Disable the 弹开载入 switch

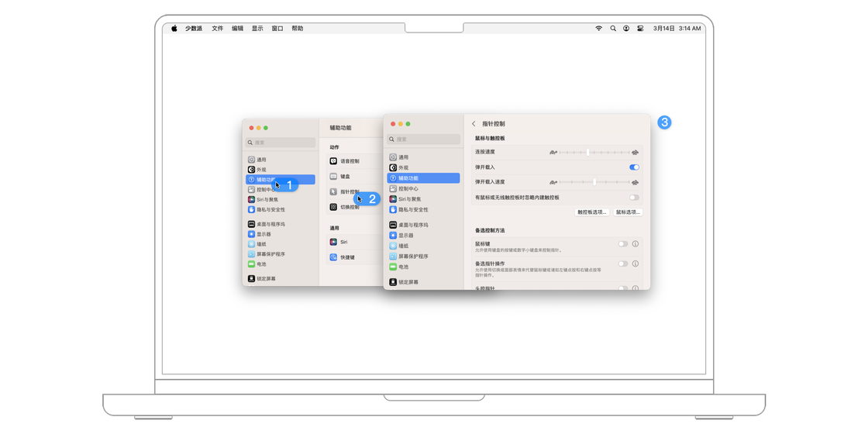(635, 167)
